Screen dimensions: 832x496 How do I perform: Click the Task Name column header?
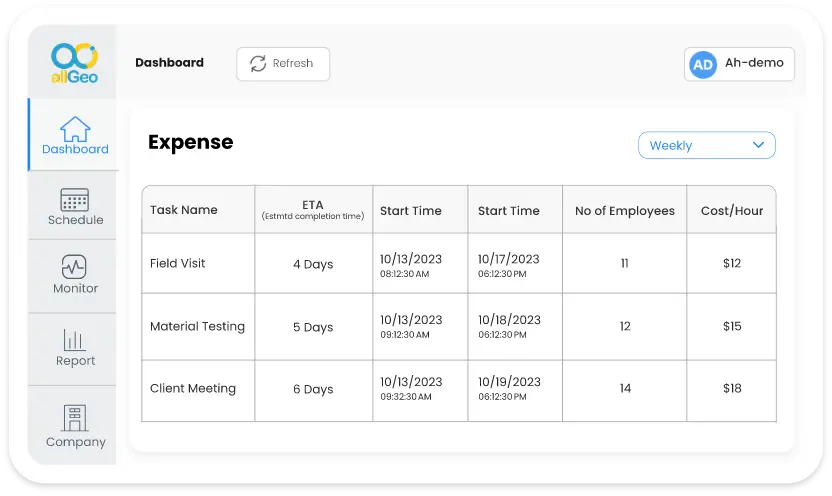[x=184, y=210]
